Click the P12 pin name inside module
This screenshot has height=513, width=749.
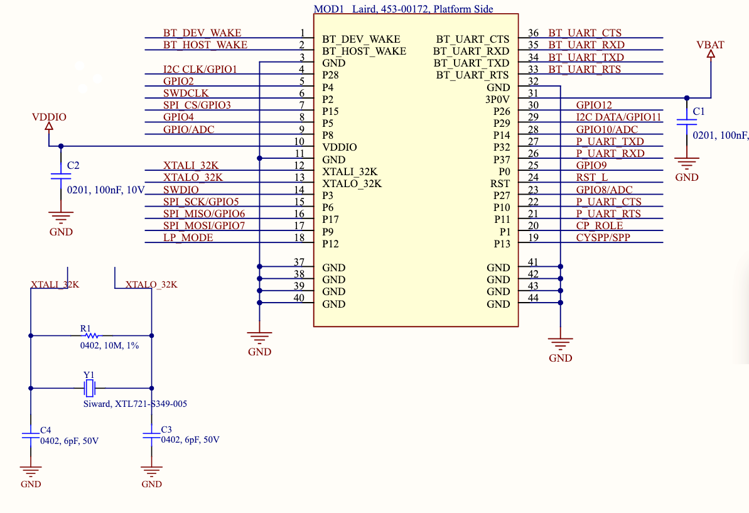point(330,244)
